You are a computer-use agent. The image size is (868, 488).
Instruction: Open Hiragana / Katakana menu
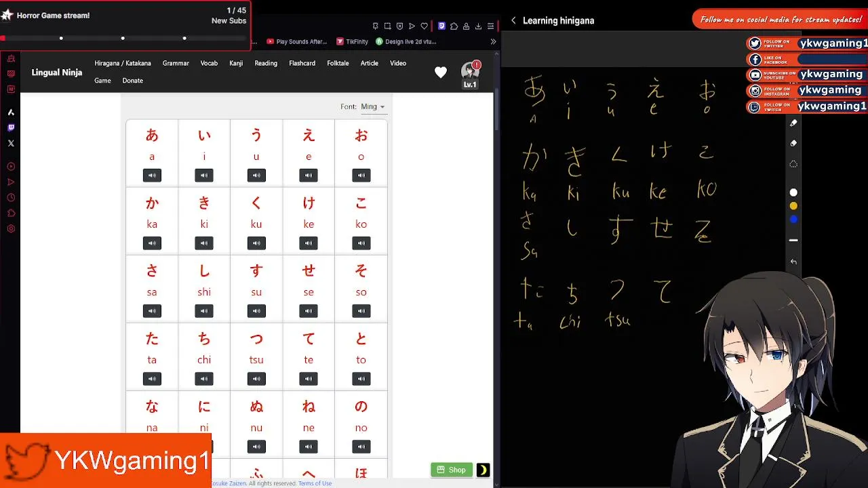[123, 63]
